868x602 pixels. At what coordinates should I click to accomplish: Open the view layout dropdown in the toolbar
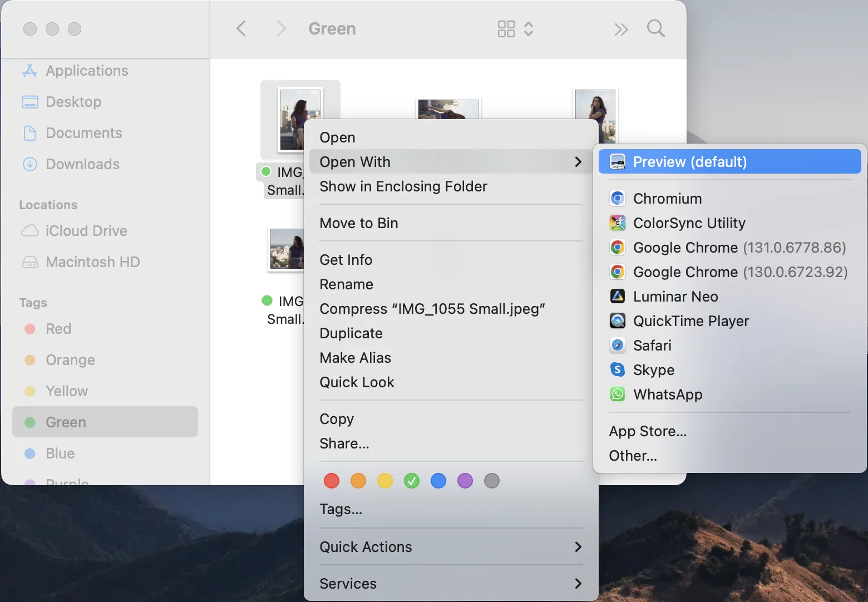point(514,28)
